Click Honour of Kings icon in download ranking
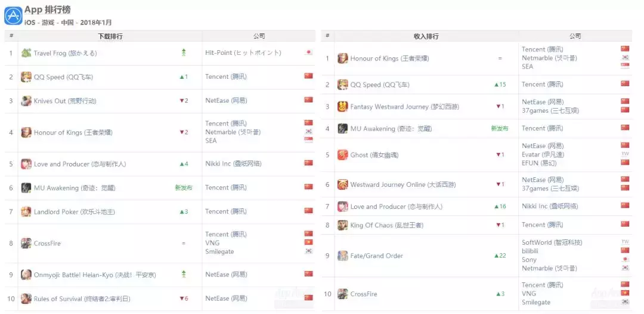The height and width of the screenshot is (314, 644). pos(26,133)
